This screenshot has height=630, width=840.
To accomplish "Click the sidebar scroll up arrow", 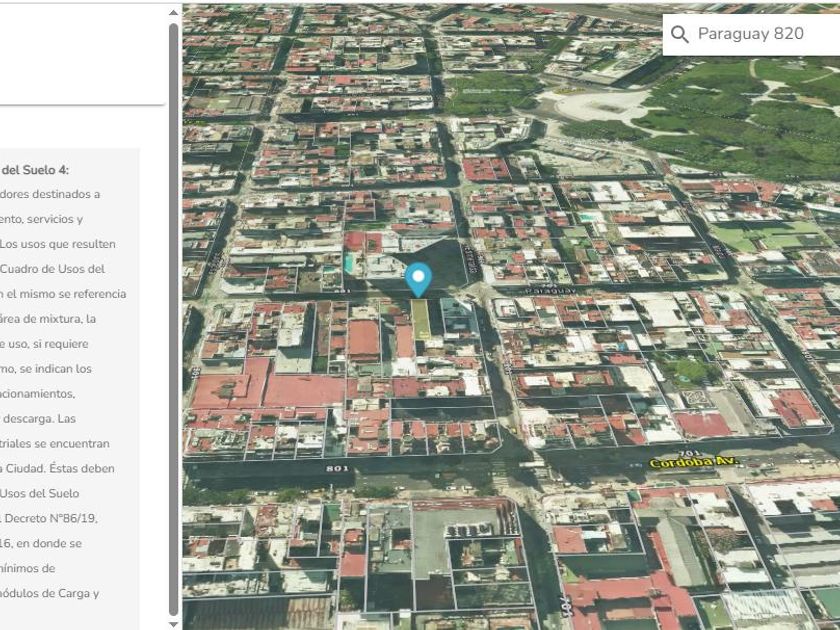I will (x=173, y=12).
